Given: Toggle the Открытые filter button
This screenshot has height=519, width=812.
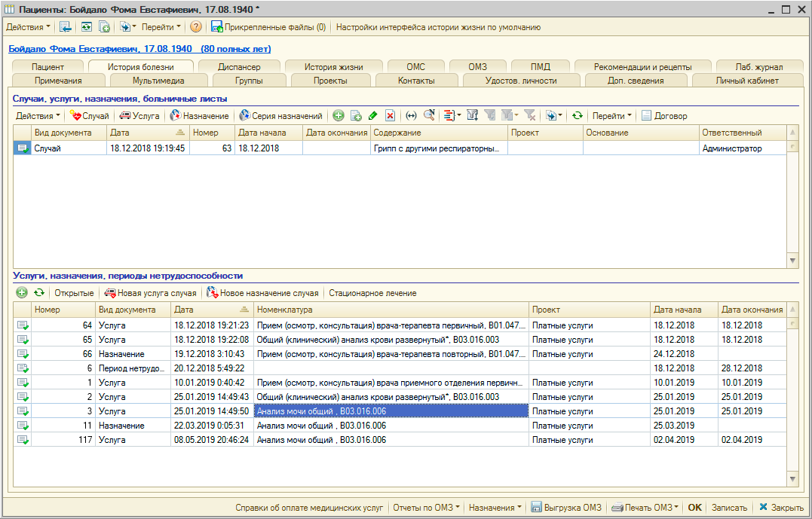Looking at the screenshot, I should tap(74, 293).
